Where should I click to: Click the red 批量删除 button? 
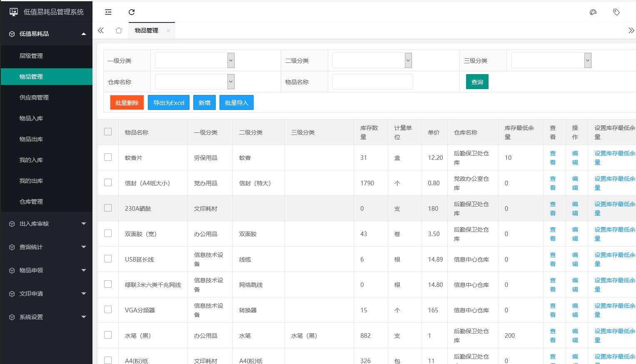(127, 103)
